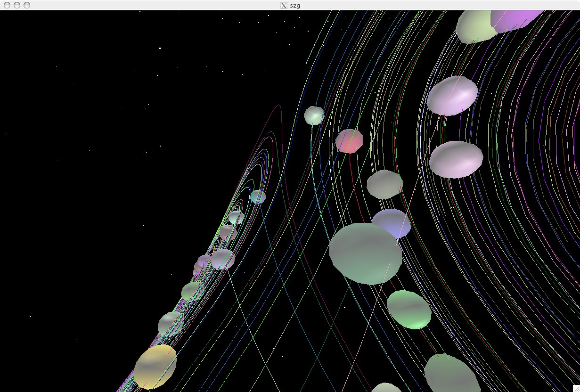Click the largest gray-green ellipsoid in the center

click(365, 253)
